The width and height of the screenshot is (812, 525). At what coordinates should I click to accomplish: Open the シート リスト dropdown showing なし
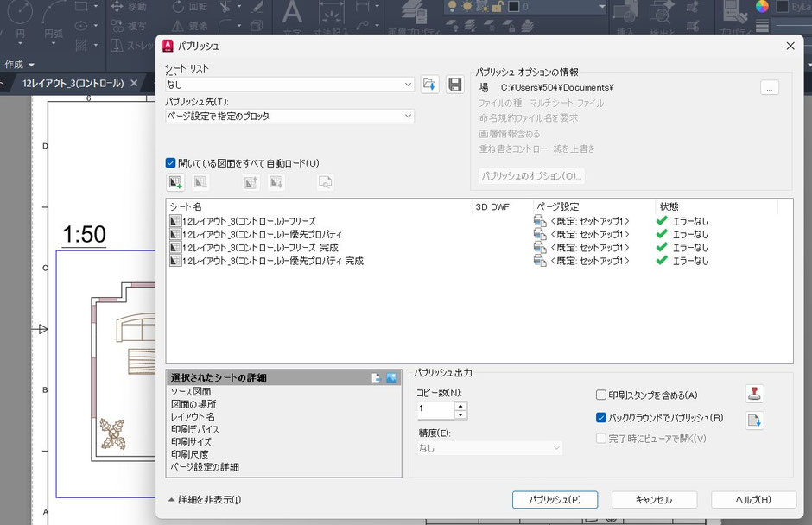coord(289,85)
